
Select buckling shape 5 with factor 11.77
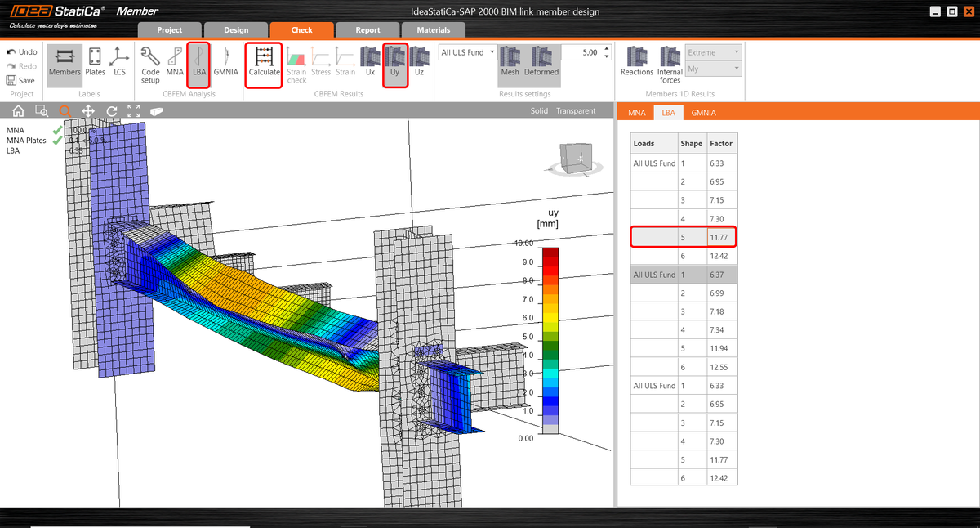(x=684, y=236)
